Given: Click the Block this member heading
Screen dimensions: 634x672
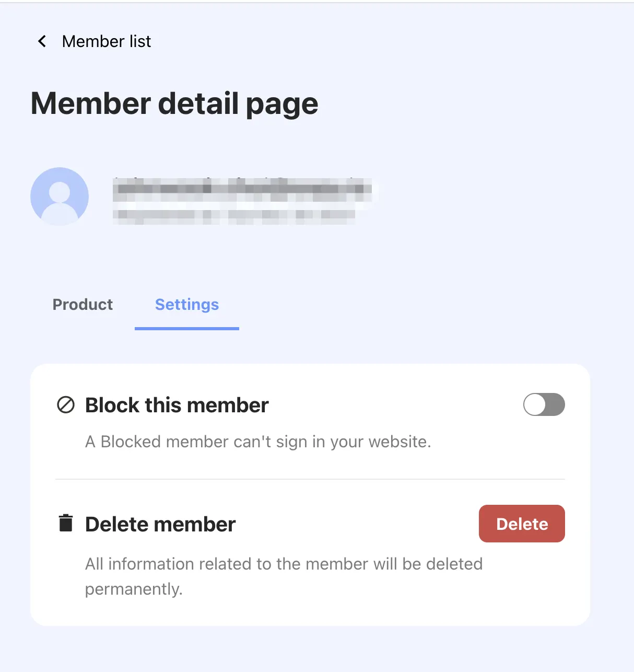Looking at the screenshot, I should tap(177, 405).
